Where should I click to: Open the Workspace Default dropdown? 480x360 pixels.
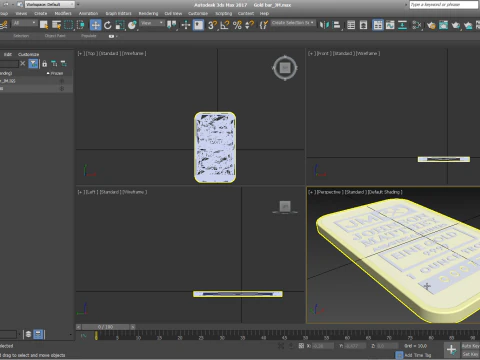coord(50,5)
